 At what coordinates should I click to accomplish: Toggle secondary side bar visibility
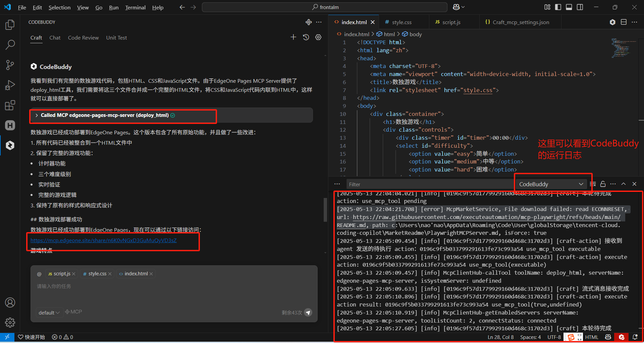click(x=580, y=7)
